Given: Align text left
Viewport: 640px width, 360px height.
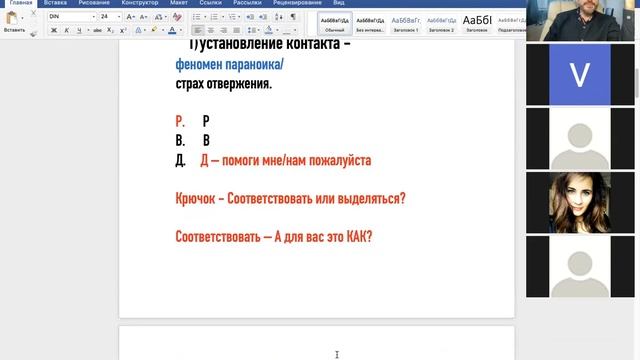Looking at the screenshot, I should tap(198, 30).
